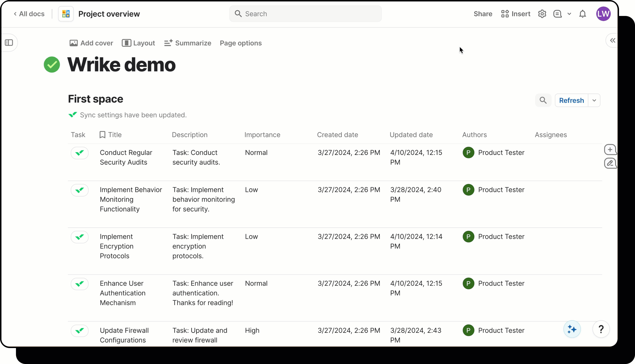The height and width of the screenshot is (364, 635).
Task: Go back to All docs
Action: pos(29,14)
